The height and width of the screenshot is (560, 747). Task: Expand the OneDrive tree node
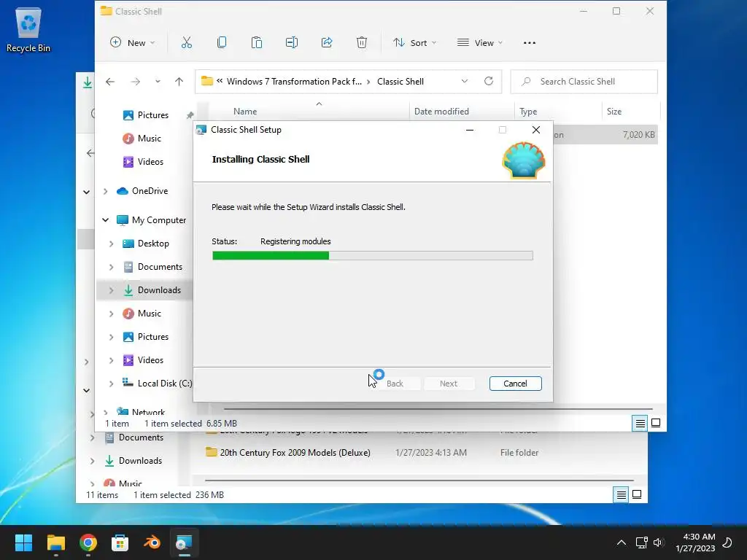click(105, 192)
